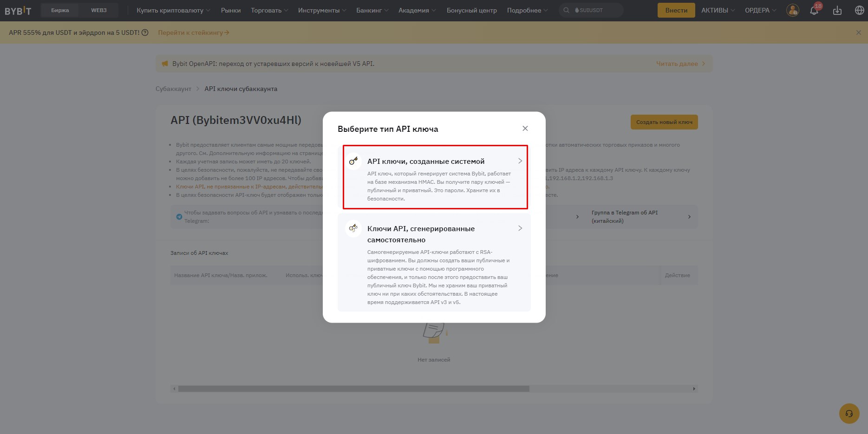Dismiss the APR promo banner
868x434 pixels.
(858, 32)
